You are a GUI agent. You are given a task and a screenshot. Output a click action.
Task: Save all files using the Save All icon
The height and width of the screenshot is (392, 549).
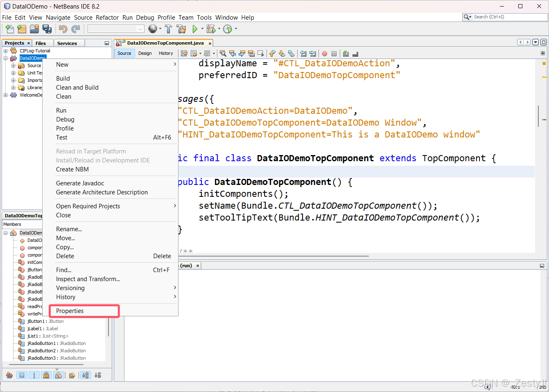click(47, 29)
